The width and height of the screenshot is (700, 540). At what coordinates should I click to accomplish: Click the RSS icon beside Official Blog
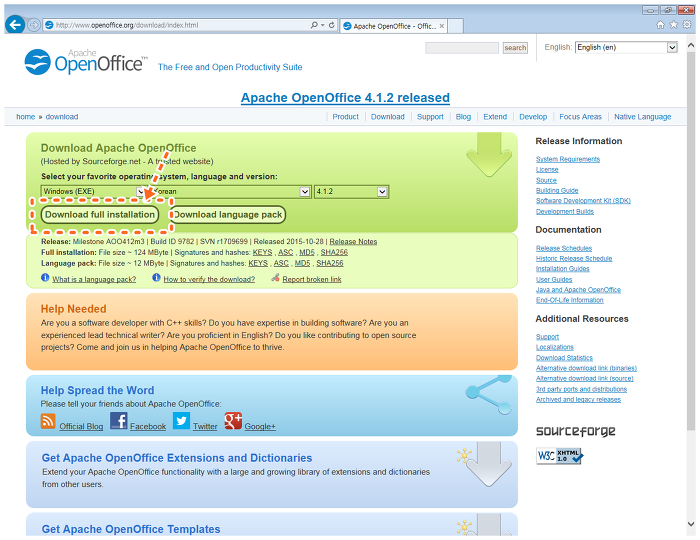tap(48, 421)
